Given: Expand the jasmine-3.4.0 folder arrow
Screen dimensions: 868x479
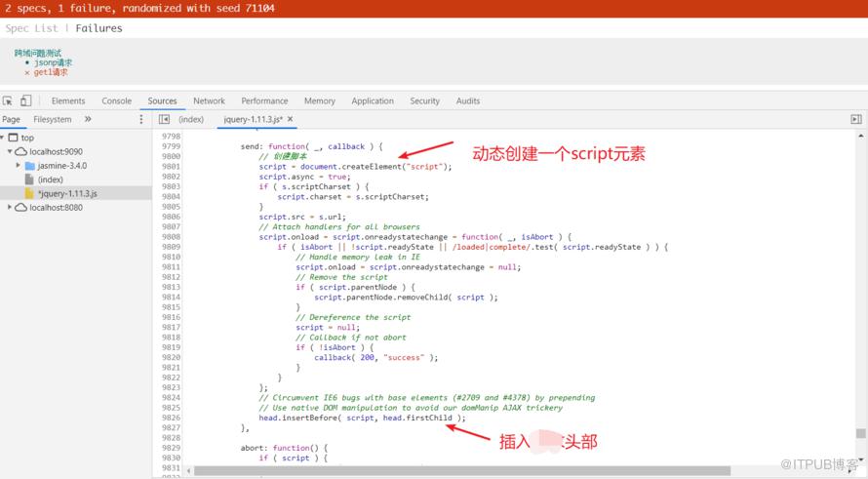Looking at the screenshot, I should 18,165.
